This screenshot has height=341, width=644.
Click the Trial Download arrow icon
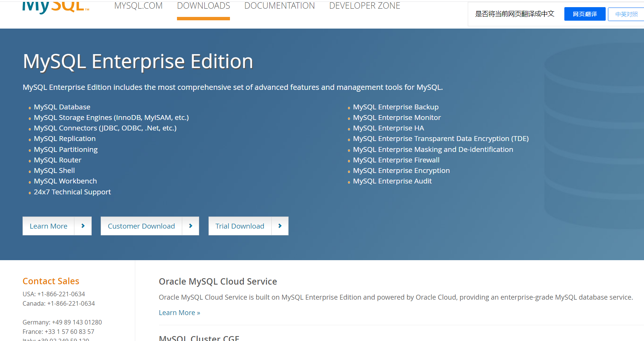point(280,226)
